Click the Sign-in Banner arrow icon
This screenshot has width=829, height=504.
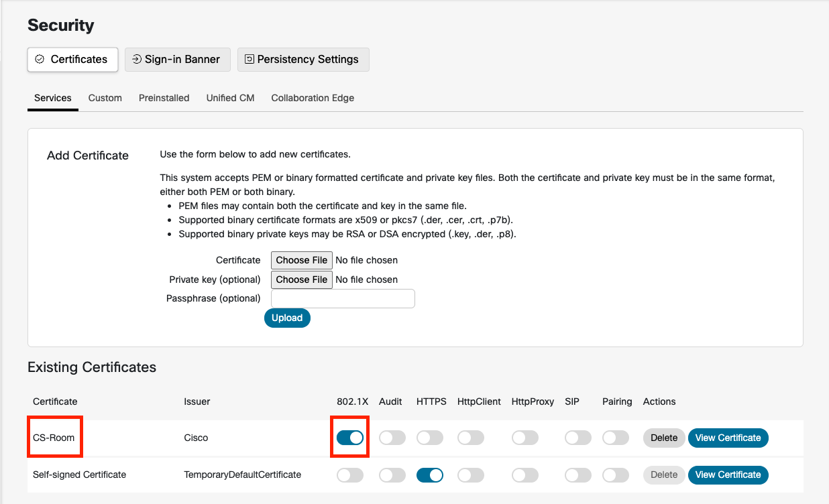pos(137,59)
